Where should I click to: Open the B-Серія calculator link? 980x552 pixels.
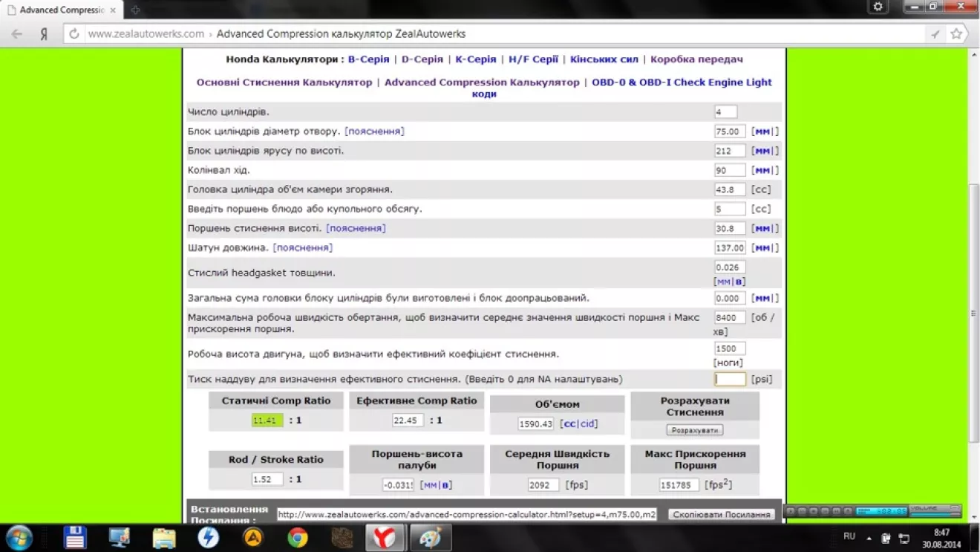point(368,59)
